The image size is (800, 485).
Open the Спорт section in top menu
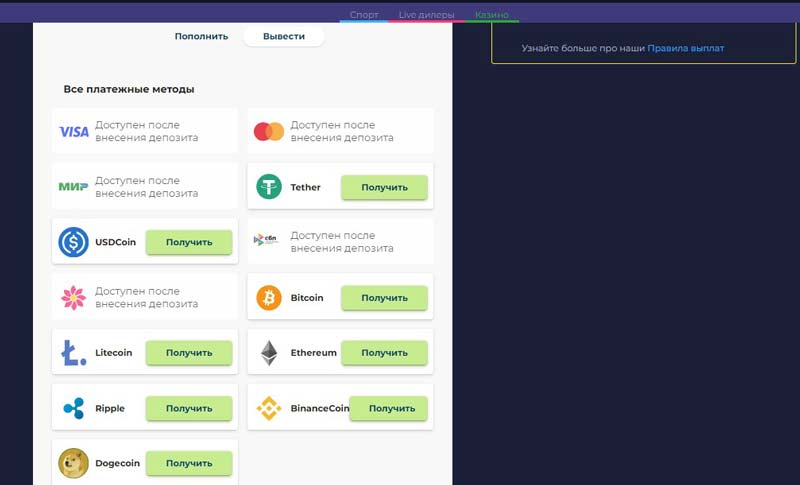pos(364,15)
